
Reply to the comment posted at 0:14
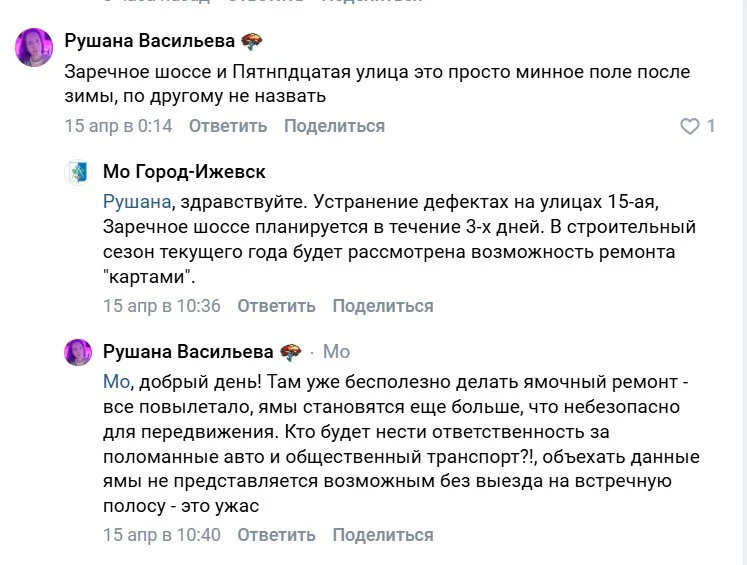[228, 126]
